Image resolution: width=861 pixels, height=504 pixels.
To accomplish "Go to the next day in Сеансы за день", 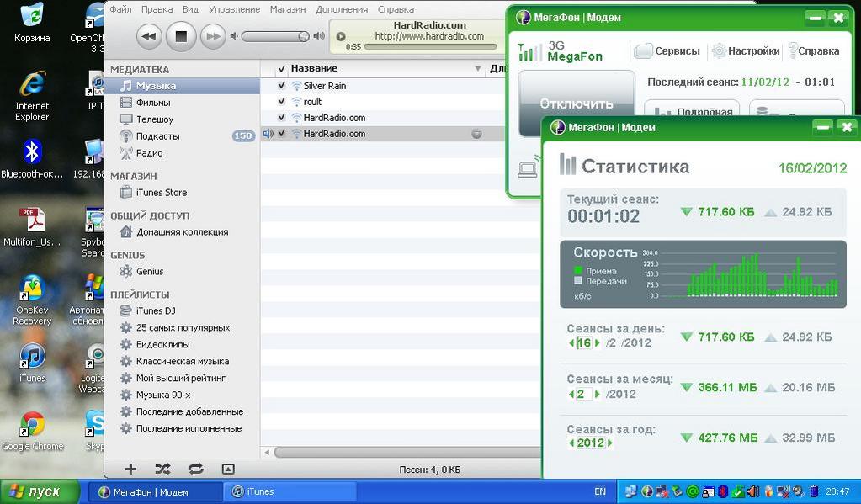I will point(598,343).
